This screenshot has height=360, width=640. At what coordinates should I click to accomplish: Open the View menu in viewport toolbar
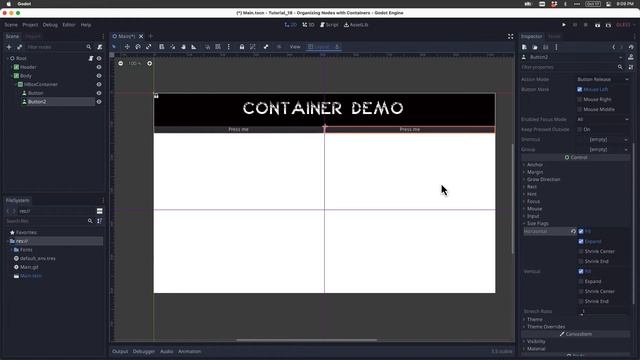[x=295, y=47]
